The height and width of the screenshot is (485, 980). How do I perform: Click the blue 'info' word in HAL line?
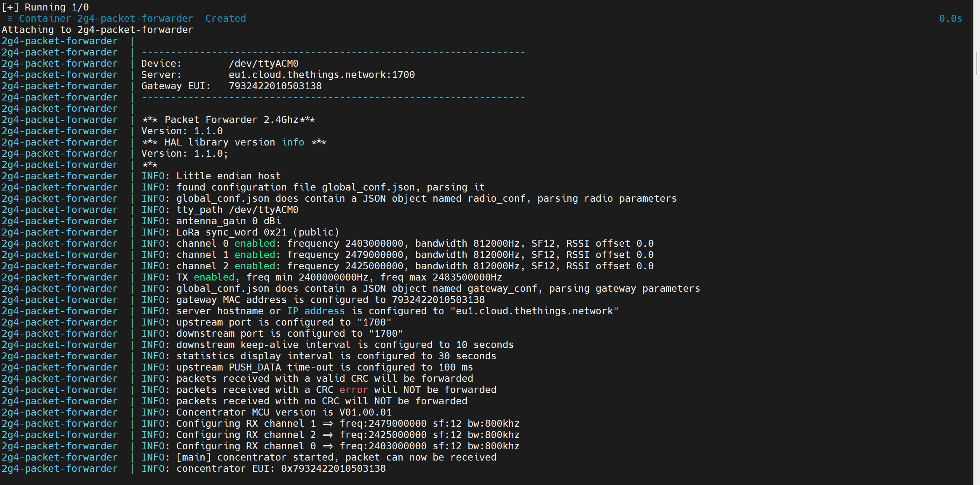pos(293,142)
